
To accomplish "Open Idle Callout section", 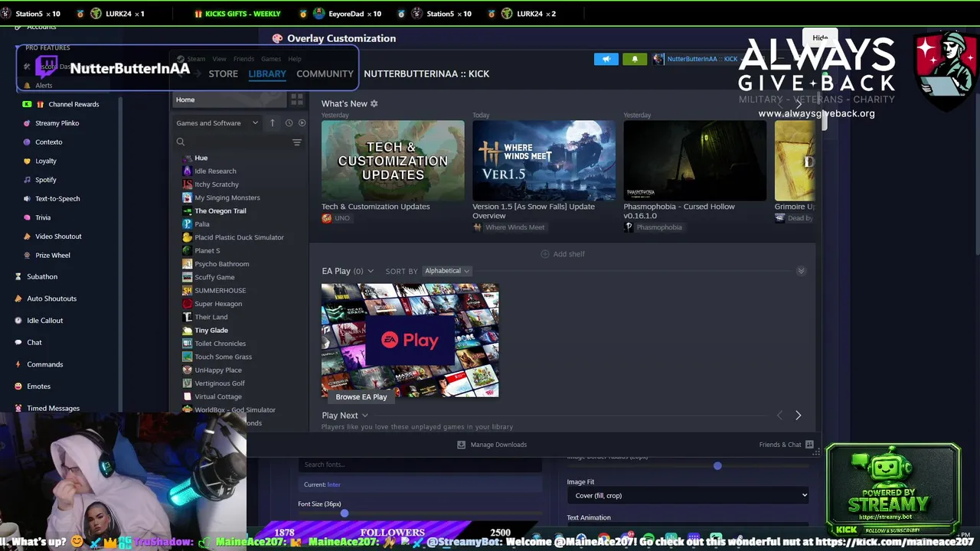I will (44, 321).
